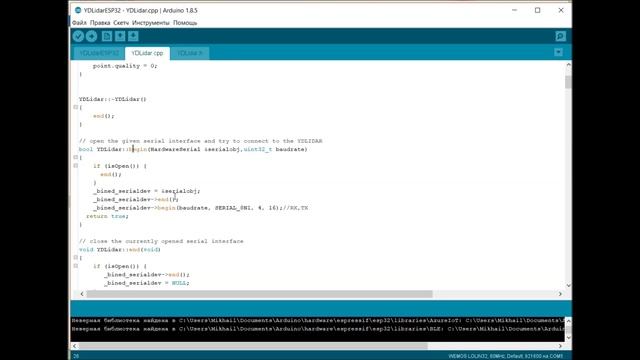Collapse the isOpen block inside begin function
This screenshot has width=640, height=360.
pos(76,166)
